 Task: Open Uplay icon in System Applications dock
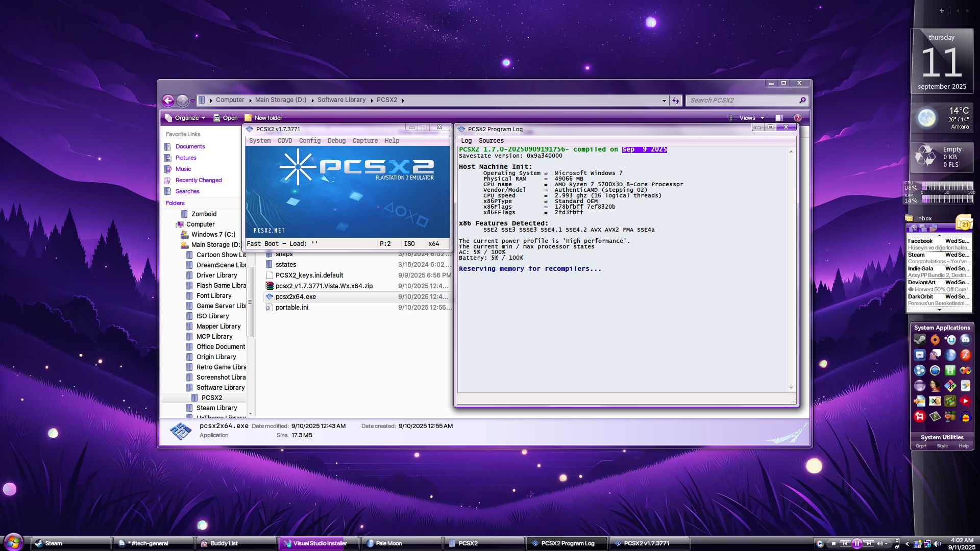tap(950, 340)
